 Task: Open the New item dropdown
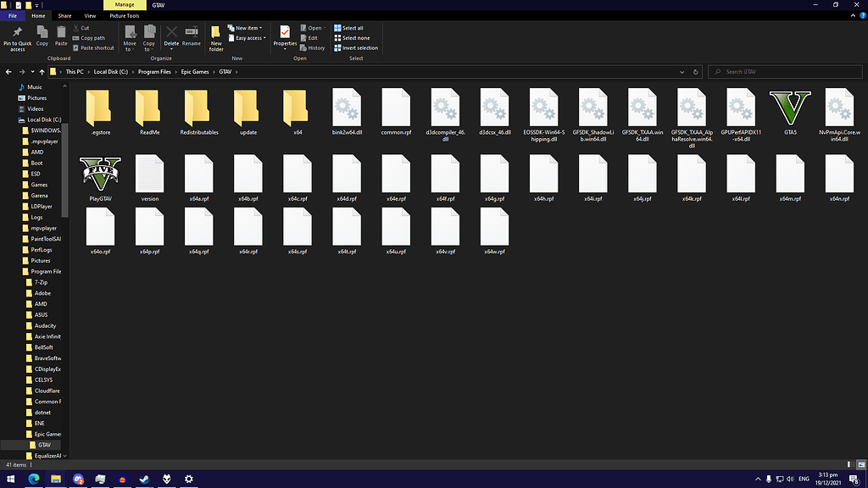point(245,26)
